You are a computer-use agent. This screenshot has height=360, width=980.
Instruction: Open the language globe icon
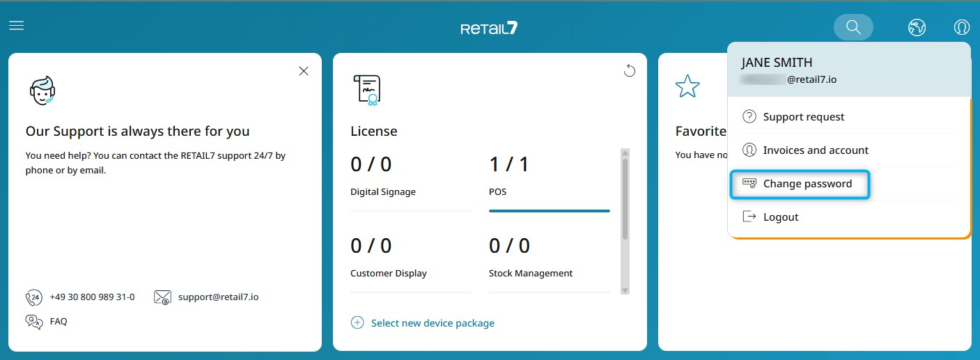click(917, 28)
